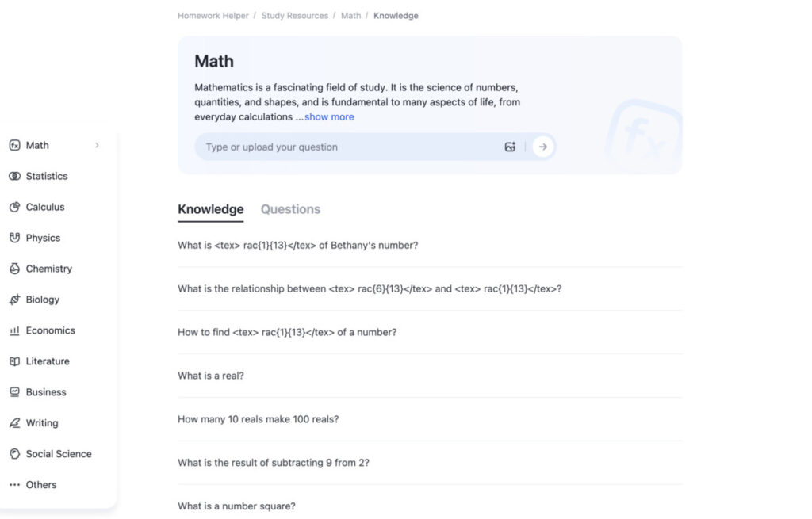Open the Others ellipsis menu

pyautogui.click(x=14, y=485)
